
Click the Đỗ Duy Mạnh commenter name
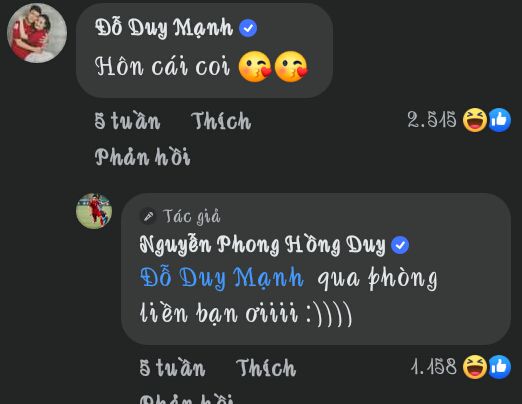[x=164, y=28]
